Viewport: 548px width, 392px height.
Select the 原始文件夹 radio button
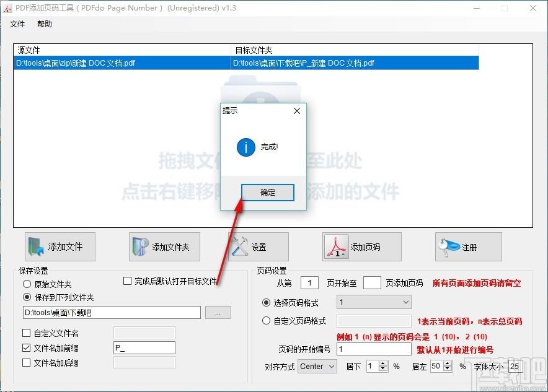[x=27, y=284]
